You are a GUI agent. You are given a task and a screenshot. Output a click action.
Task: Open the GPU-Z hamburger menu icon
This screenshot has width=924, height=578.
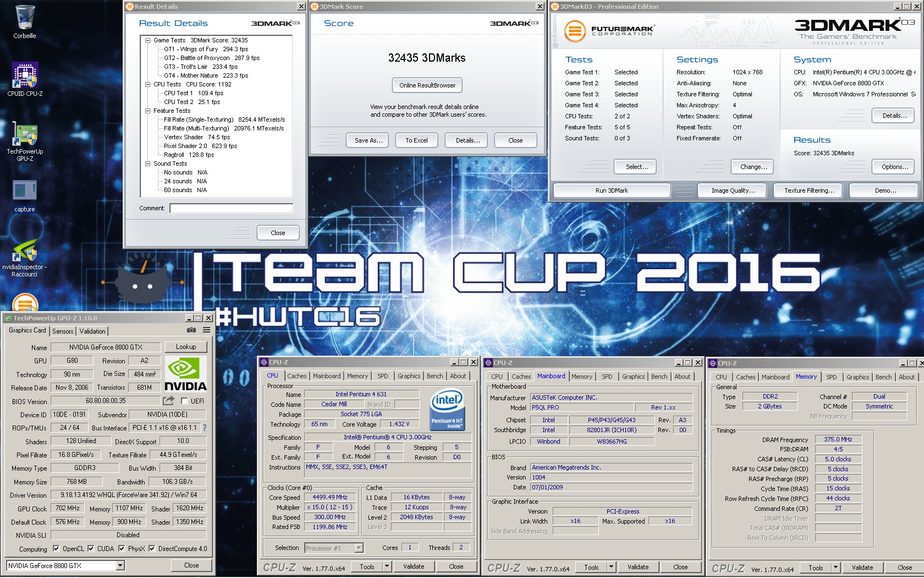pyautogui.click(x=206, y=330)
